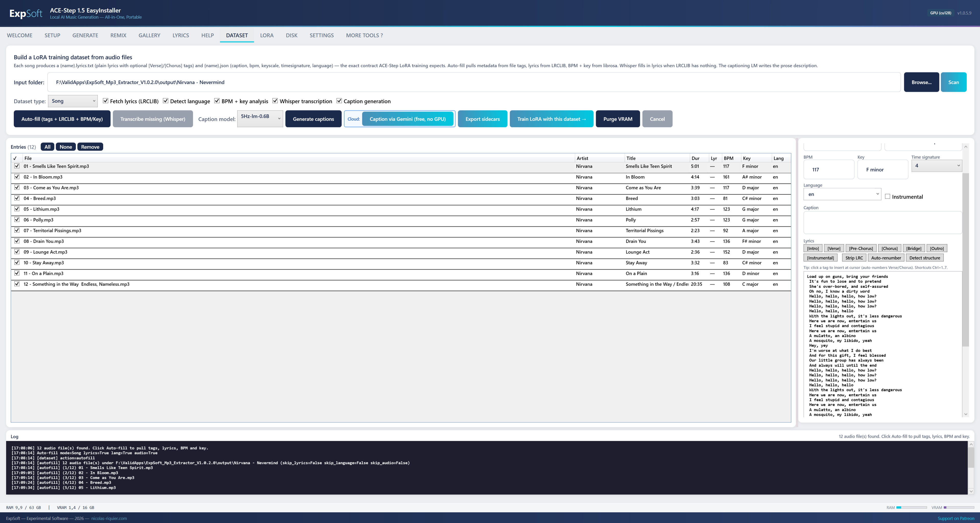
Task: Open the LYRICS tab
Action: tap(181, 35)
